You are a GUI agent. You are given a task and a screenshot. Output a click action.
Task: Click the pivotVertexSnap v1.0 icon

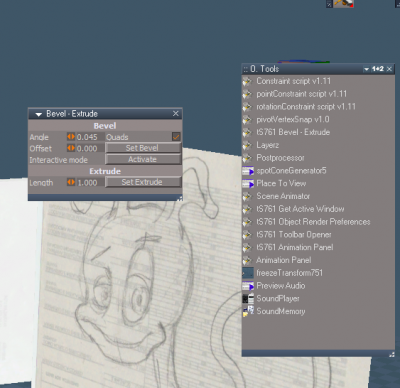[247, 119]
